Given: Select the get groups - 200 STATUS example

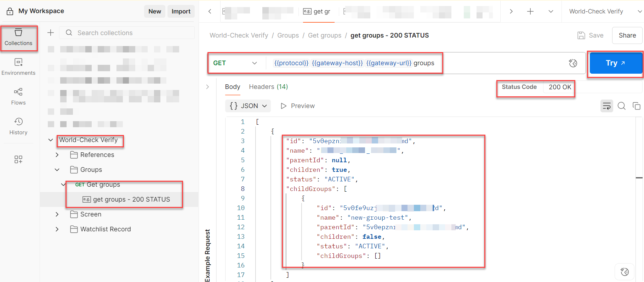Looking at the screenshot, I should pos(119,199).
